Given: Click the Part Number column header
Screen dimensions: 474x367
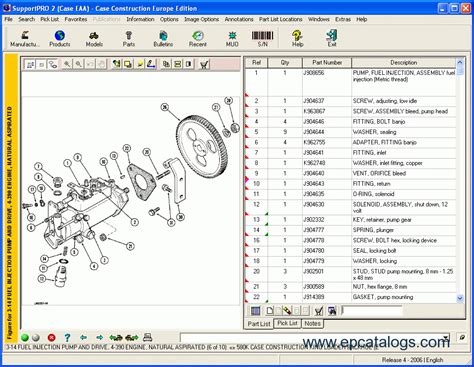Looking at the screenshot, I should (x=327, y=62).
